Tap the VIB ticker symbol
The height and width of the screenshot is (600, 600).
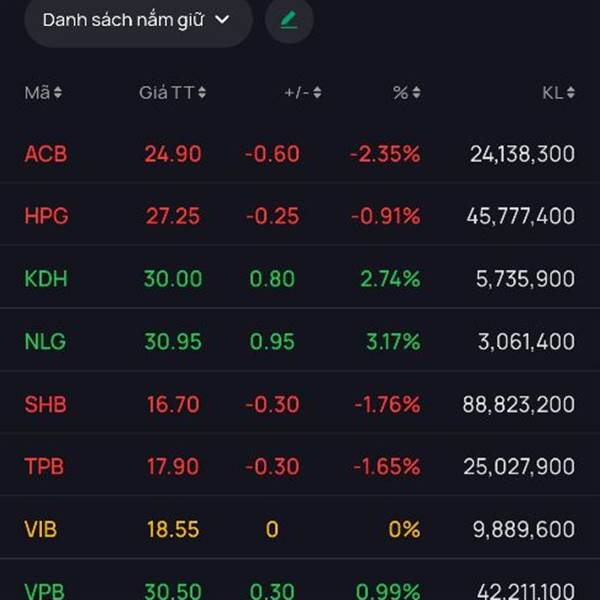[43, 529]
